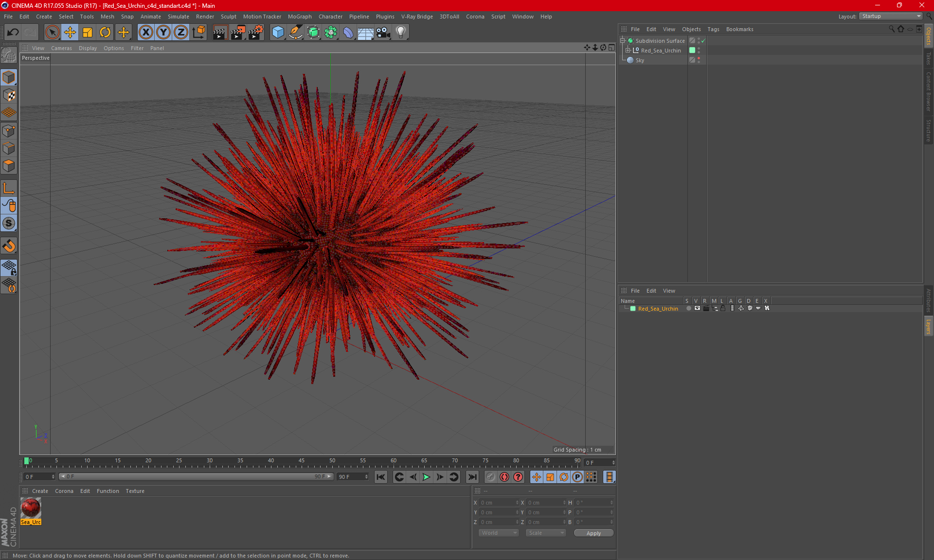Click the Apply button

click(x=593, y=533)
